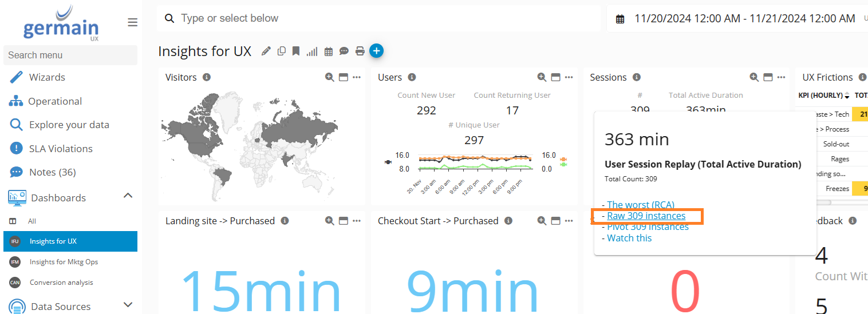Click the Search menu input field
This screenshot has height=314, width=868.
coord(70,55)
